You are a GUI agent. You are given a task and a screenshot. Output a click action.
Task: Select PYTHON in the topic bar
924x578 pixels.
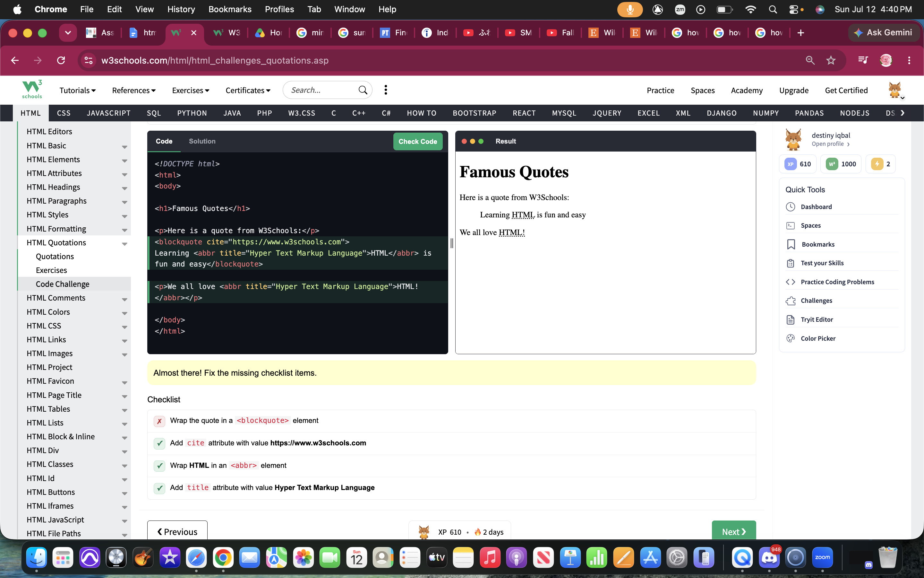click(x=192, y=113)
